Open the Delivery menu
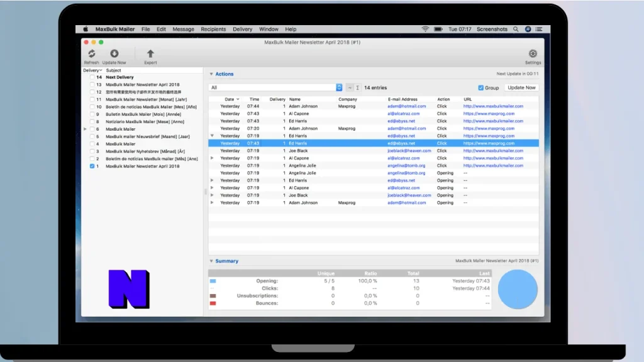Screen dimensions: 644x362 242,29
